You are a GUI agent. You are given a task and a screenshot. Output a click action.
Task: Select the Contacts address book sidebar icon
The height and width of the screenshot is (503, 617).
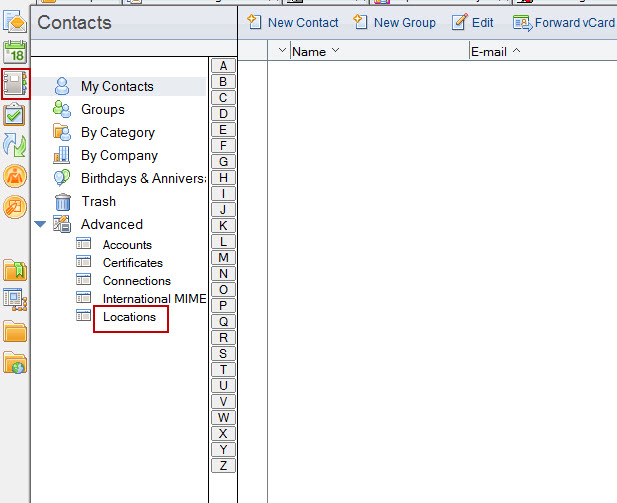15,84
